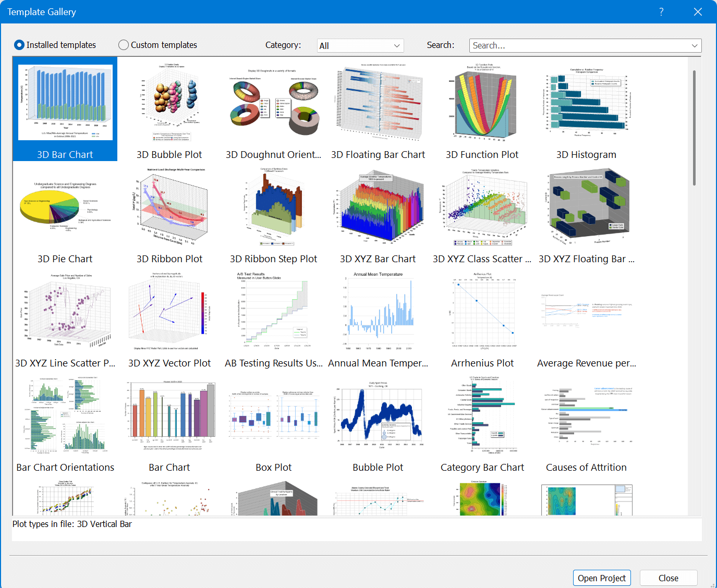Select the 3D Doughnut Orientations template
Viewport: 717px width, 588px height.
pos(274,103)
